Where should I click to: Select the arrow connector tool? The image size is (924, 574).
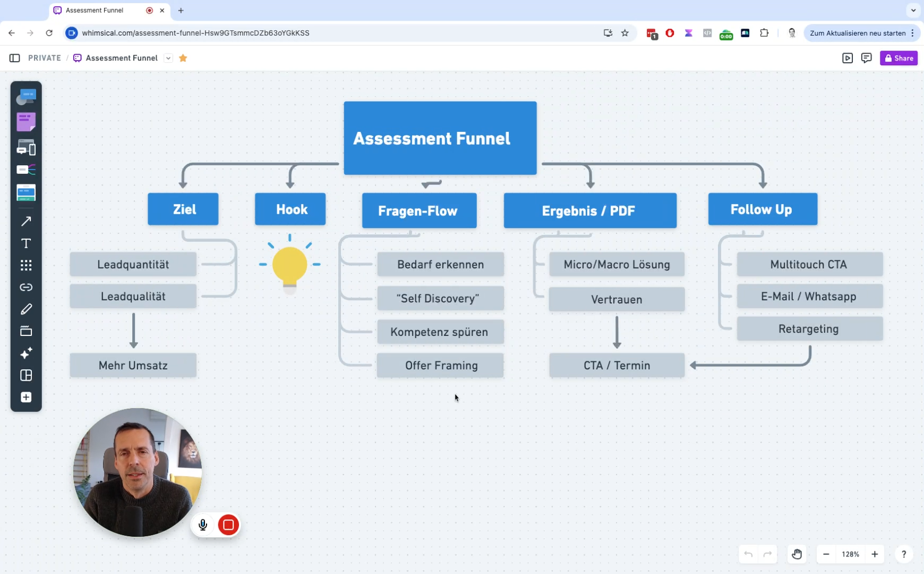point(25,221)
